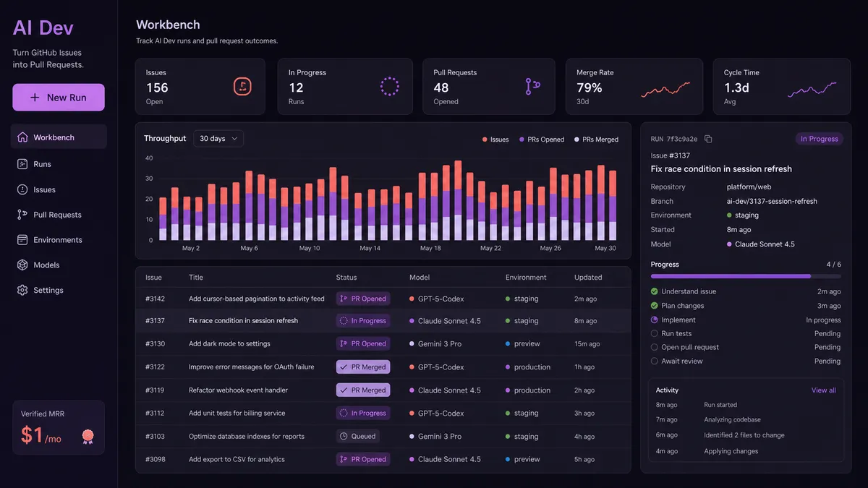Toggle the PRs Merged legend entry

pos(597,140)
